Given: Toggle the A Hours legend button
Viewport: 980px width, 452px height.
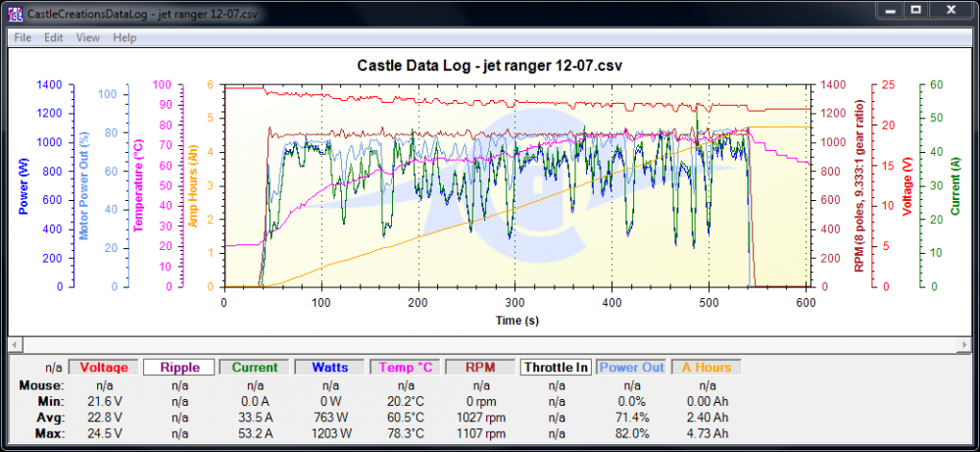Looking at the screenshot, I should coord(706,368).
